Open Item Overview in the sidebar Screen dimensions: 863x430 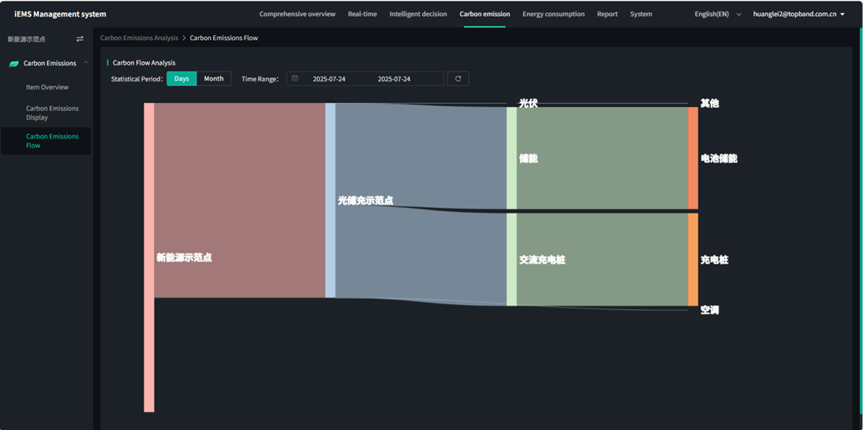(47, 87)
